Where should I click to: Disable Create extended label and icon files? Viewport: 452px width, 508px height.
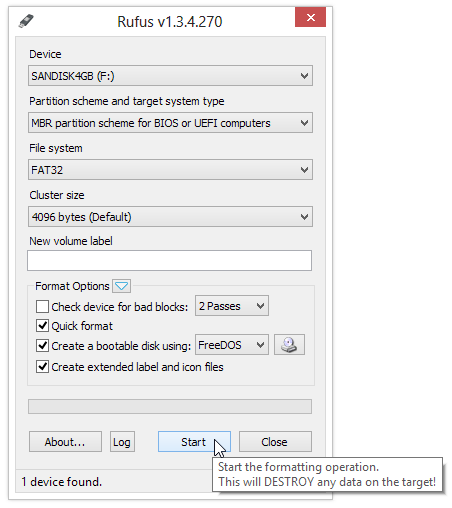pyautogui.click(x=42, y=367)
